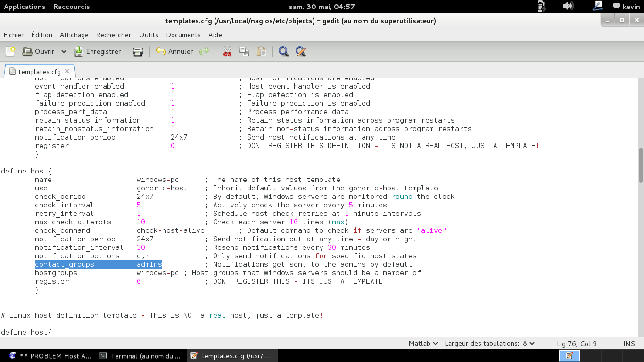
Task: Save the file with Enregistrer
Action: (x=98, y=51)
